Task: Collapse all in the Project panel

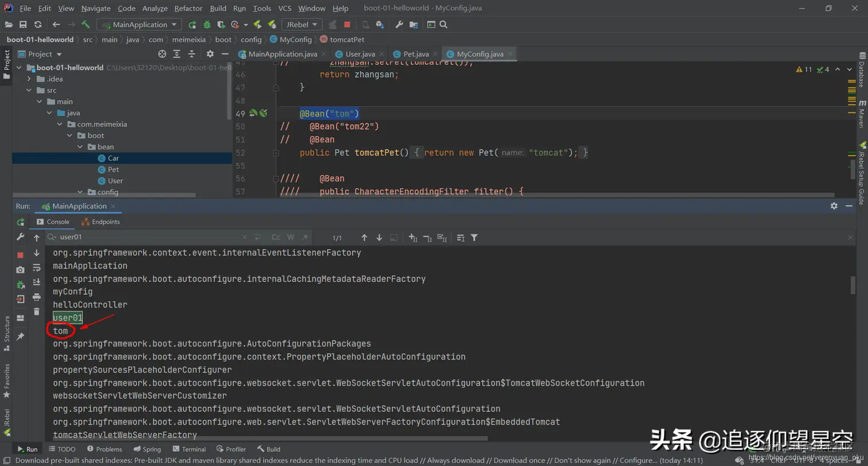Action: pos(192,54)
